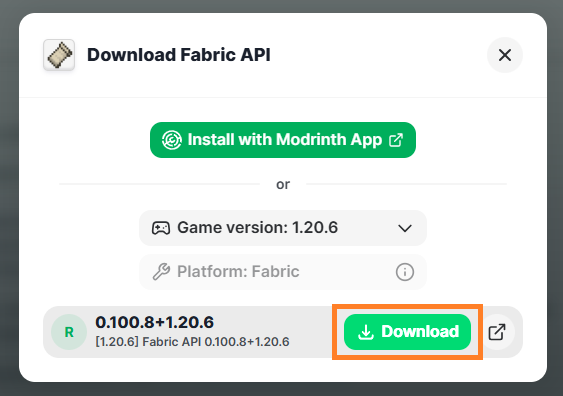Click the Platform info circle icon
Viewport: 563px width, 396px height.
click(405, 272)
